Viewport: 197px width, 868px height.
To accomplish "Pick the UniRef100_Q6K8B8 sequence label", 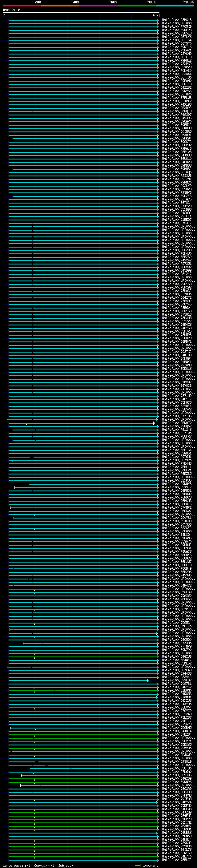I will (x=176, y=128).
